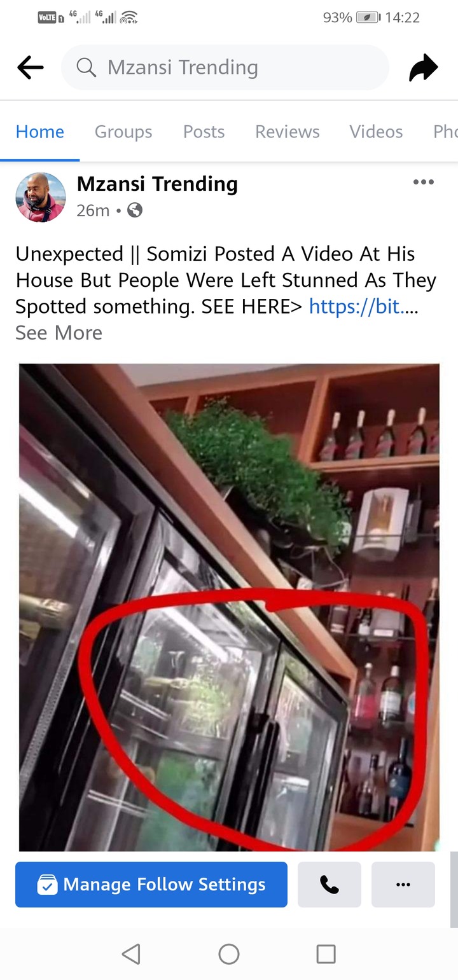Click the Mzansi Trending search field
The width and height of the screenshot is (458, 980).
pyautogui.click(x=225, y=67)
